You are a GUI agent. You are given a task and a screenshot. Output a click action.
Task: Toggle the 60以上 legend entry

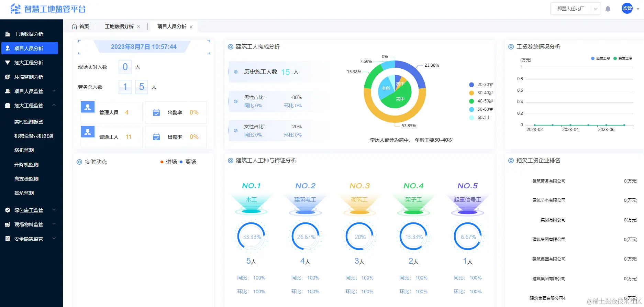point(480,118)
